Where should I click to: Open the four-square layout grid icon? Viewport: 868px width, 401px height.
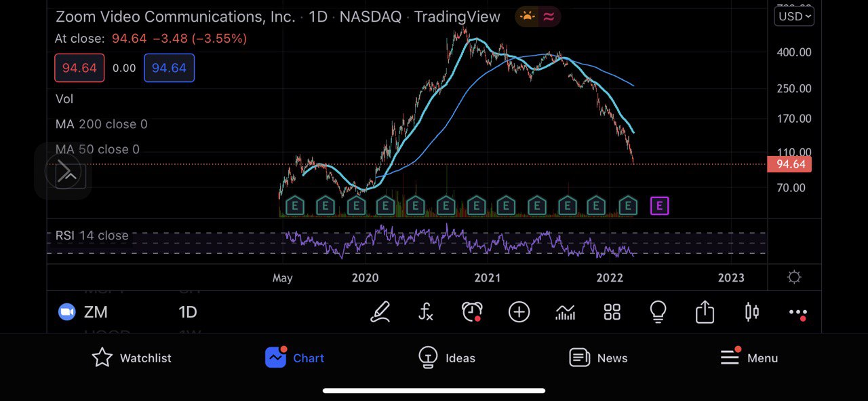pyautogui.click(x=612, y=312)
